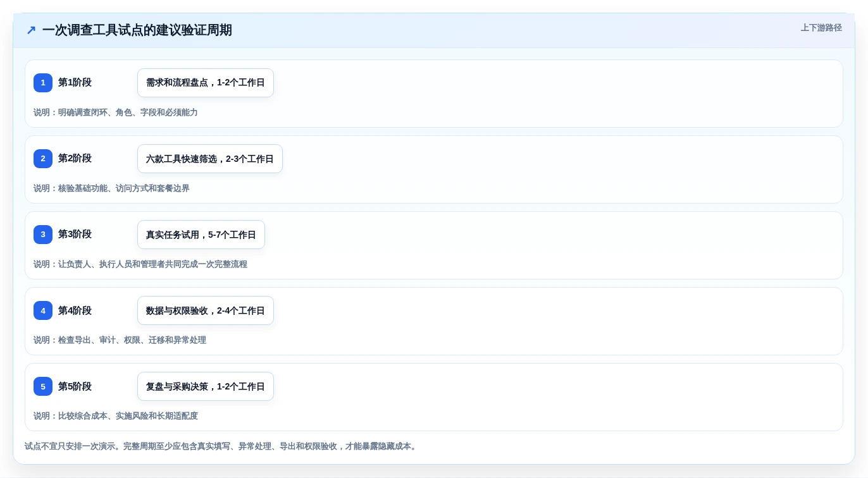Click the number 1 stage badge
Image resolution: width=868 pixels, height=478 pixels.
pos(43,83)
